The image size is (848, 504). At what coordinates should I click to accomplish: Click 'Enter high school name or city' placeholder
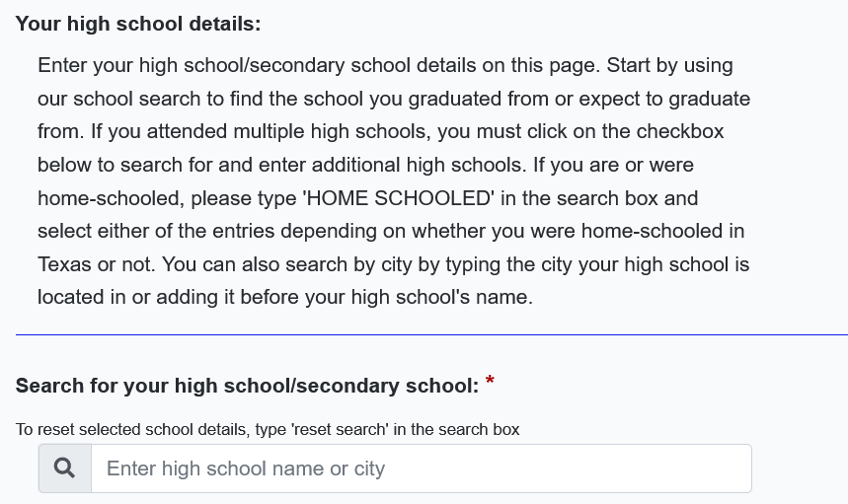click(x=246, y=468)
